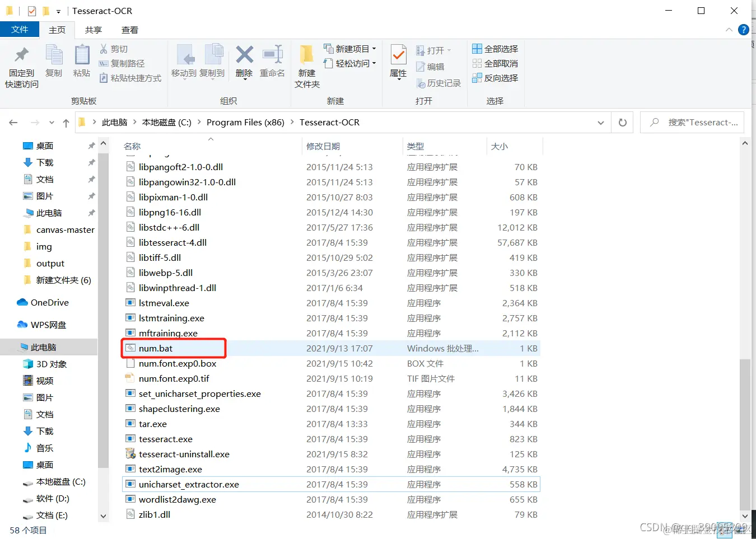Select the num.bat file

coord(332,348)
